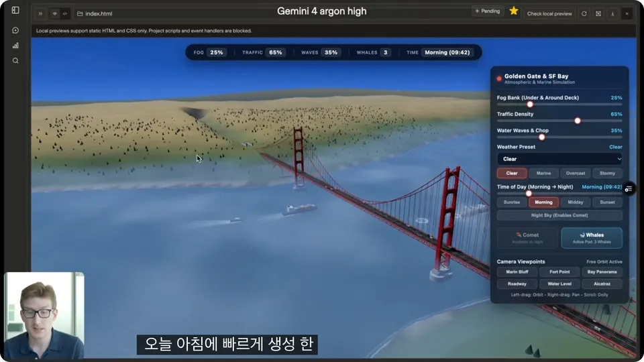This screenshot has height=362, width=644.
Task: Click Night Sky (Enables Comet) button
Action: (x=559, y=215)
